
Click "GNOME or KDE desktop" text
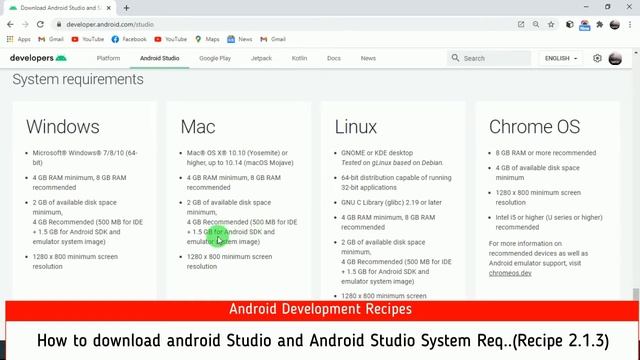point(377,153)
